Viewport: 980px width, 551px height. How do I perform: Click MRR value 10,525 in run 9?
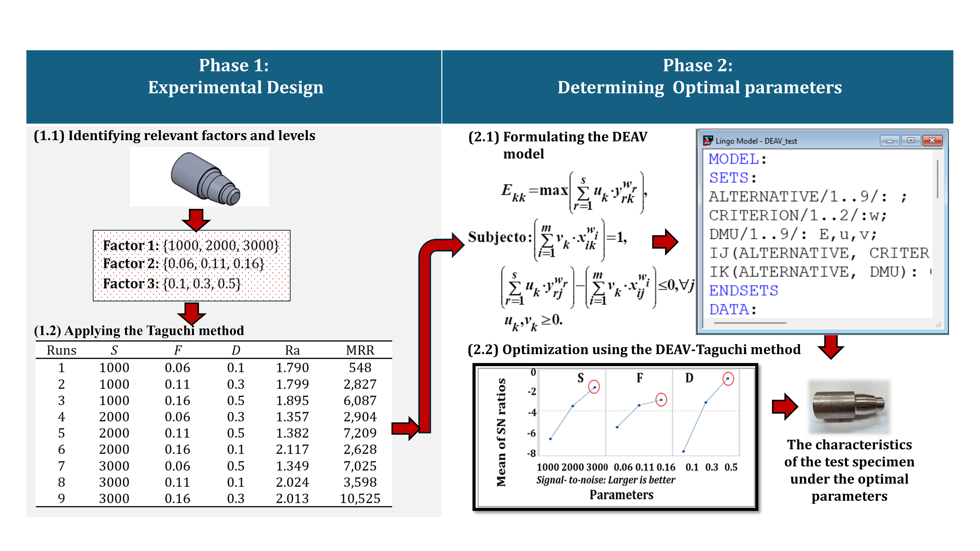360,499
